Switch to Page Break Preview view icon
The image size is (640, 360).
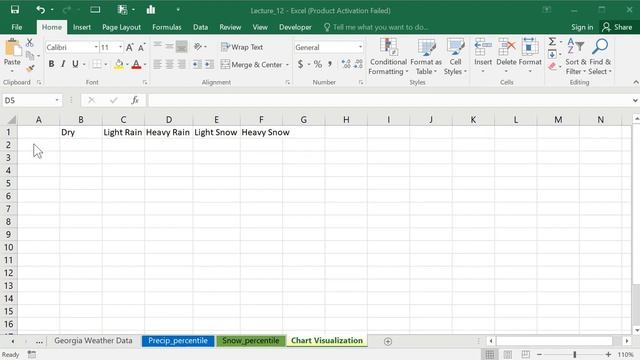(526, 354)
